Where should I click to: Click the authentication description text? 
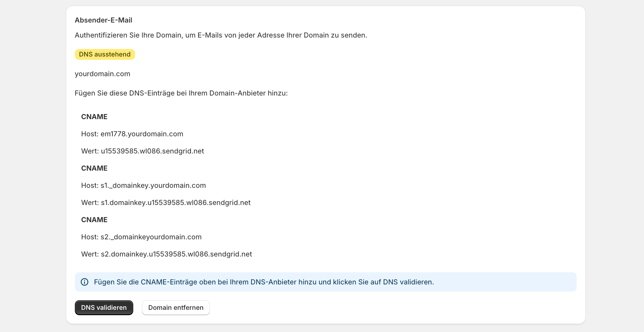(x=221, y=35)
